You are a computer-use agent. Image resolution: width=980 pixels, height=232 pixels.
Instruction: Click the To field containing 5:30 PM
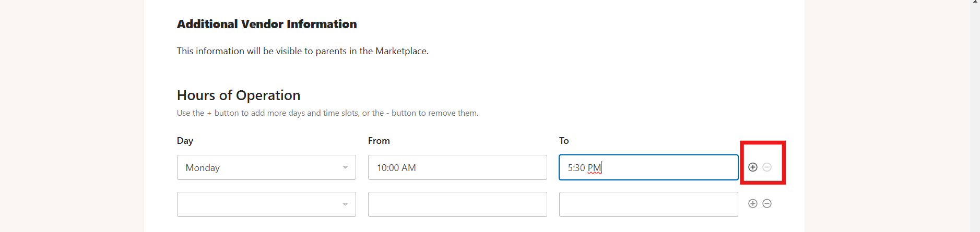coord(648,167)
